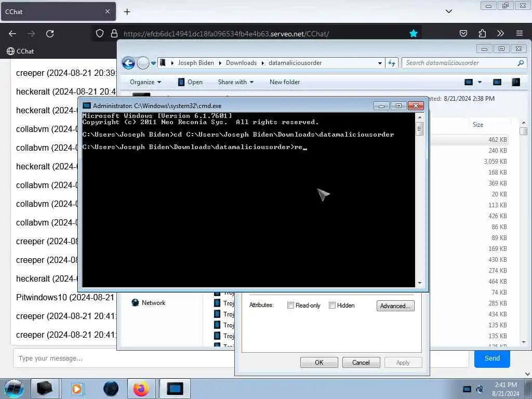Change view icon in Explorer toolbar
Image resolution: width=532 pixels, height=399 pixels.
coord(469,82)
